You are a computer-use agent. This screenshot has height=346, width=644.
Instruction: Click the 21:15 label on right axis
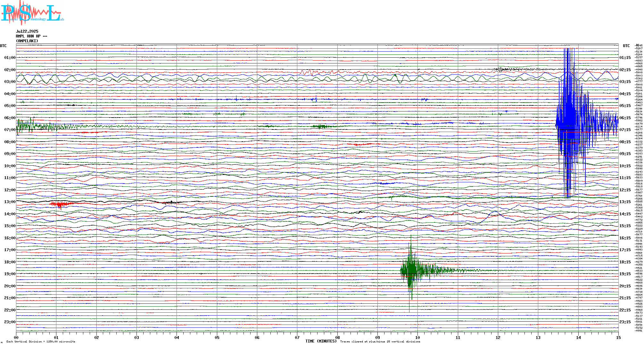point(625,298)
